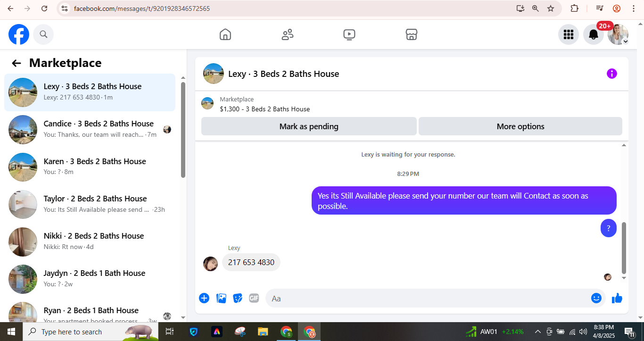The width and height of the screenshot is (644, 341).
Task: Send a thumbs-up like
Action: click(617, 298)
